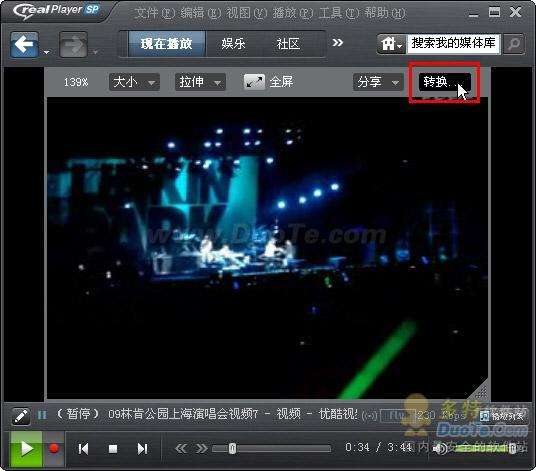
Task: Open the 播放列表 playlist button
Action: pos(501,416)
